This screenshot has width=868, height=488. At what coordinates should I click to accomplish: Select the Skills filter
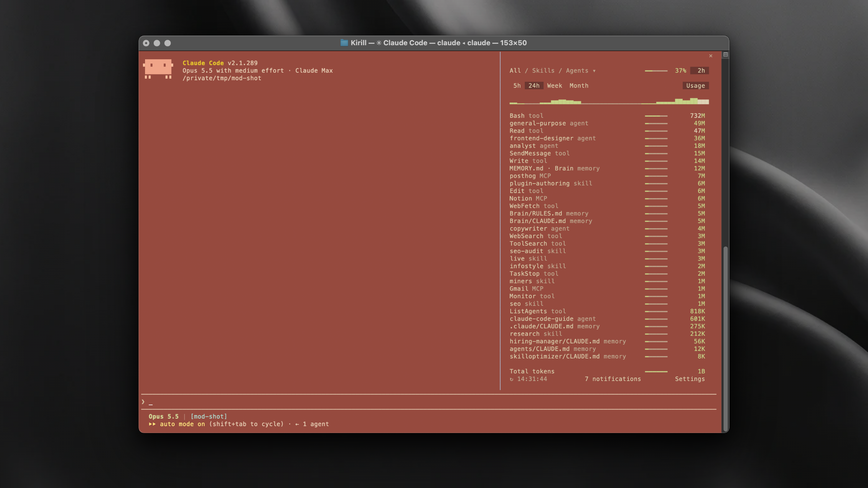click(x=543, y=70)
